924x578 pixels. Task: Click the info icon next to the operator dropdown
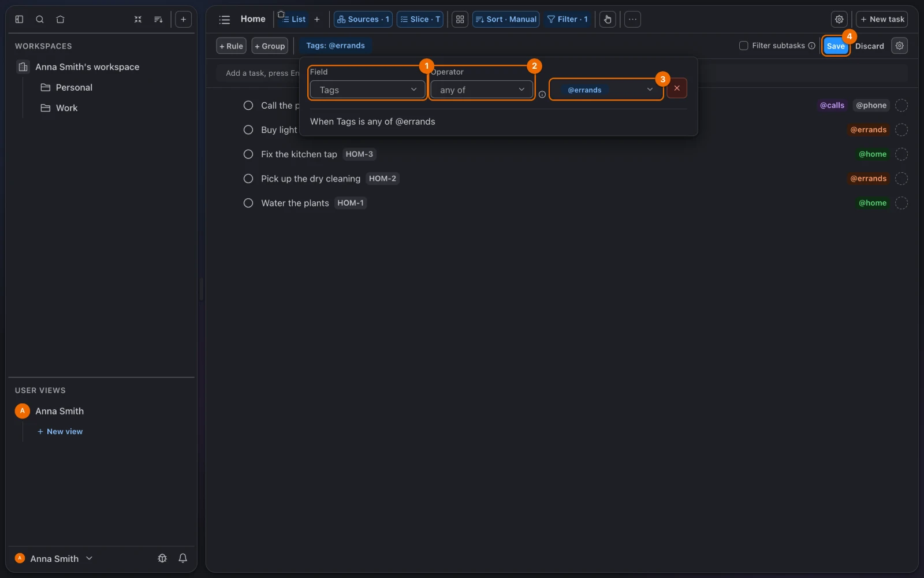click(x=542, y=95)
